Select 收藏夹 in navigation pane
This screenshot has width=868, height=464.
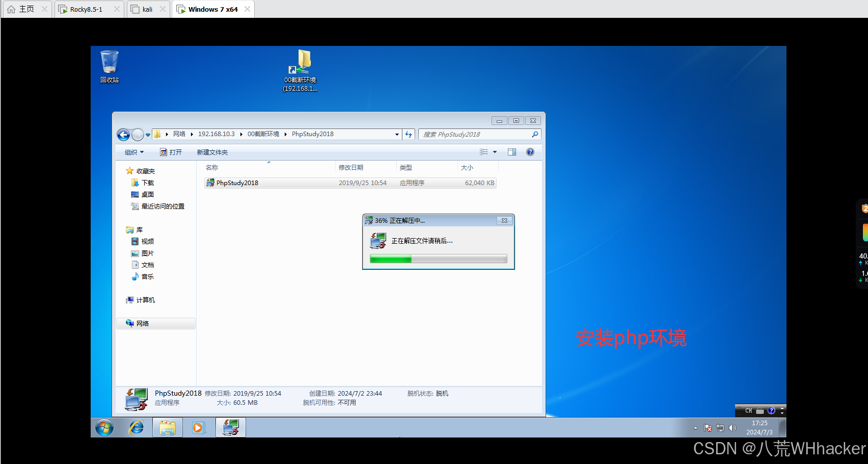141,171
